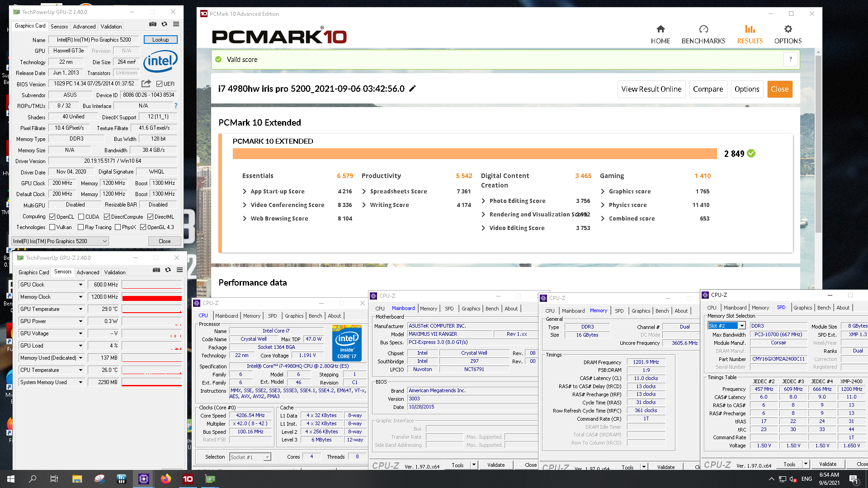Open PCMark 10 Options gear
The image size is (868, 488).
(x=788, y=34)
